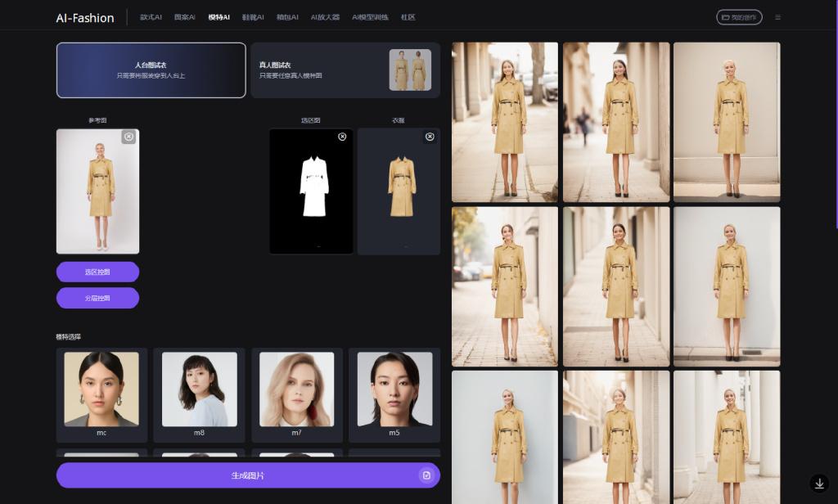Click the send icon inside 生成图片 button
Viewport: 838px width, 504px height.
tap(427, 475)
